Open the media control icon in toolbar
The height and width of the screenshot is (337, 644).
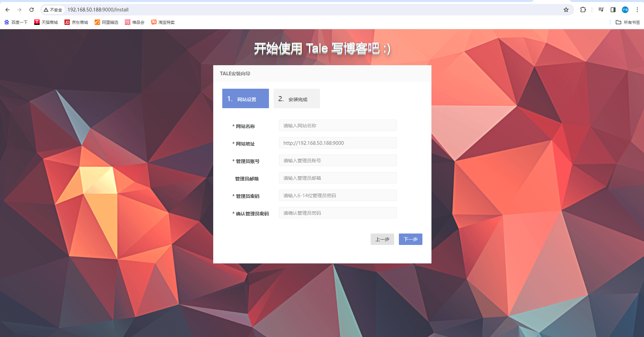601,10
